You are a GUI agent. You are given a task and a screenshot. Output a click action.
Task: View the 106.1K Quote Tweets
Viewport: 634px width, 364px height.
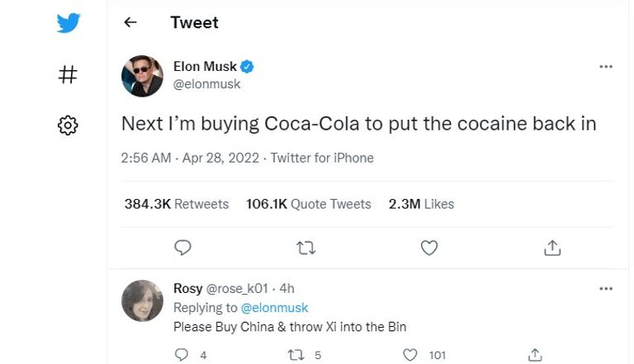tap(309, 204)
